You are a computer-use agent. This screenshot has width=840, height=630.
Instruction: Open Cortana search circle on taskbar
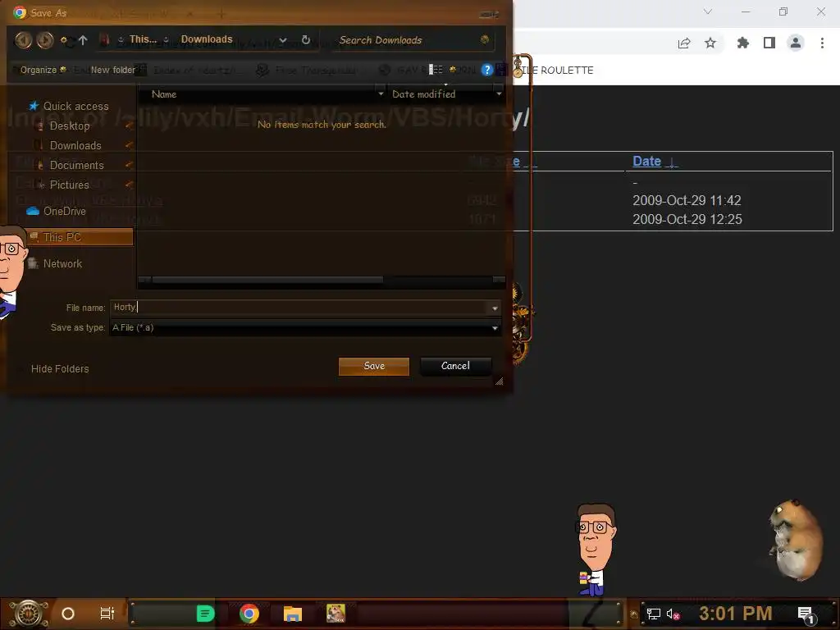68,614
